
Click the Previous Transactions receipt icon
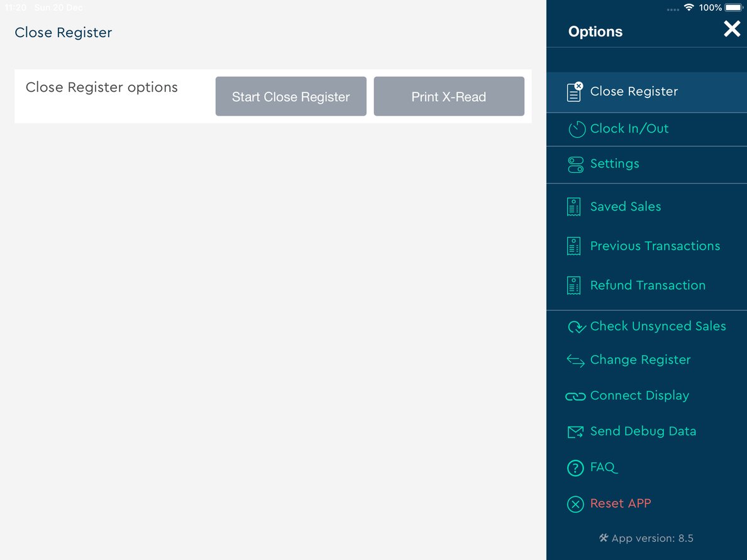pos(573,246)
